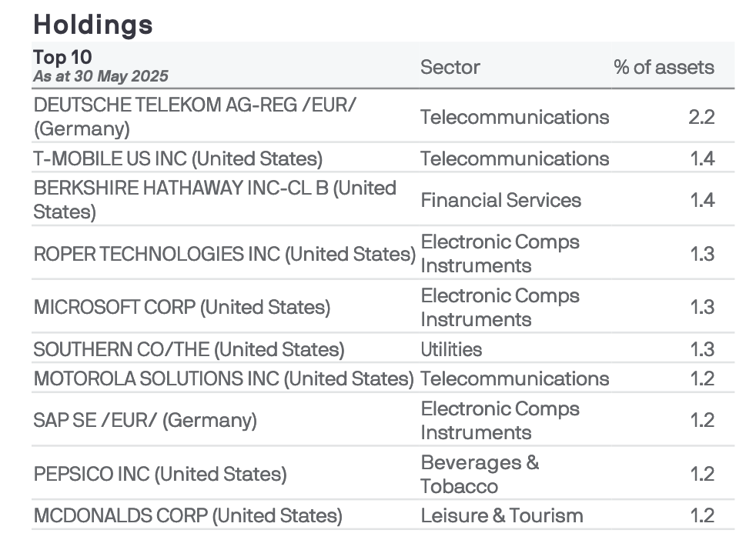Click the PepsiCo Inc holding name
This screenshot has height=540, width=756.
click(159, 474)
